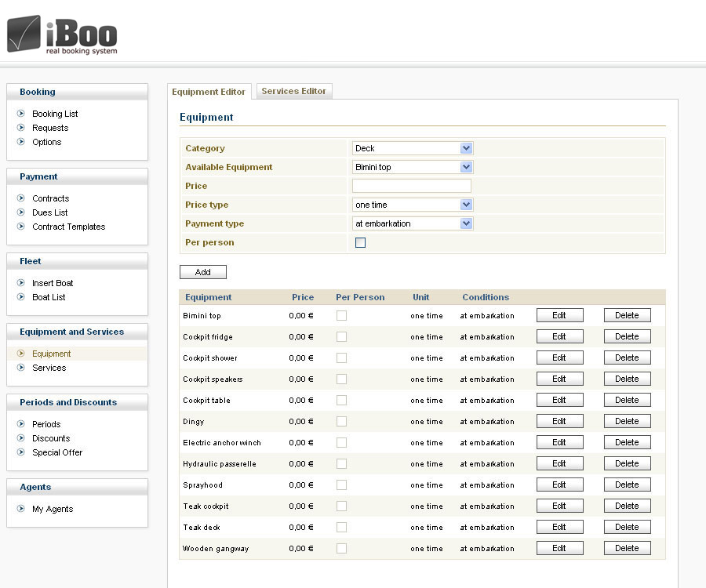
Task: Click the bullet icon beside Periods
Action: tap(21, 424)
